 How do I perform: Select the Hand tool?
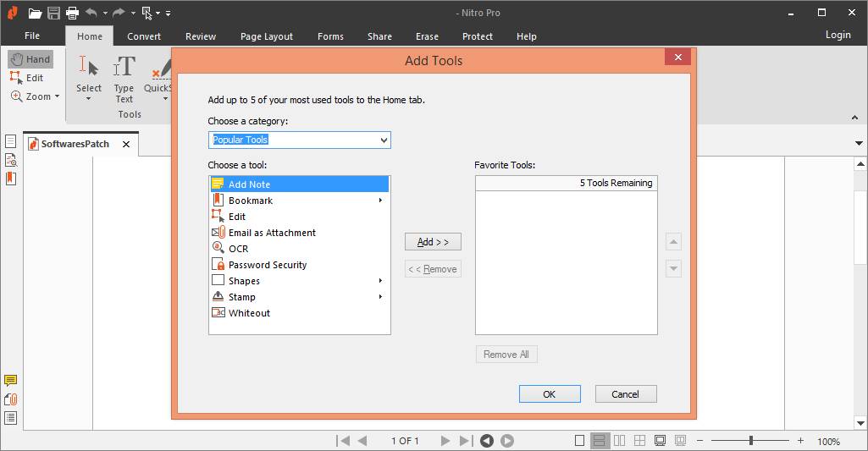(x=30, y=59)
